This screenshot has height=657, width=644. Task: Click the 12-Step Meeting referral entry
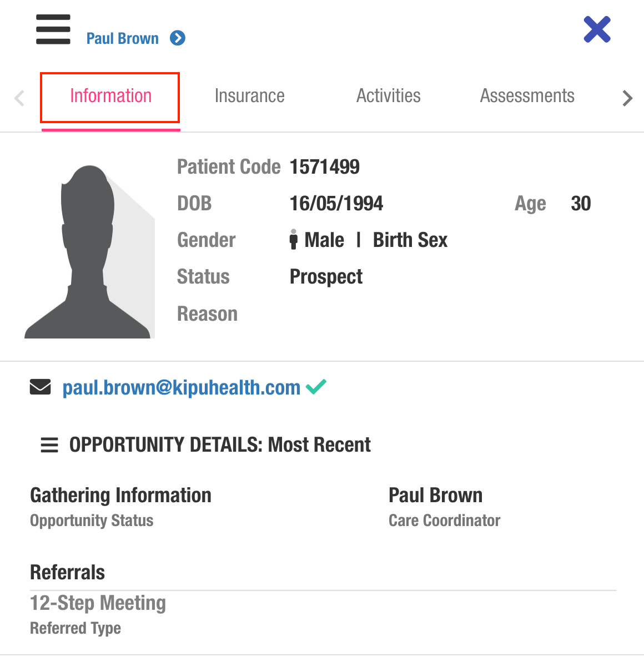tap(98, 603)
